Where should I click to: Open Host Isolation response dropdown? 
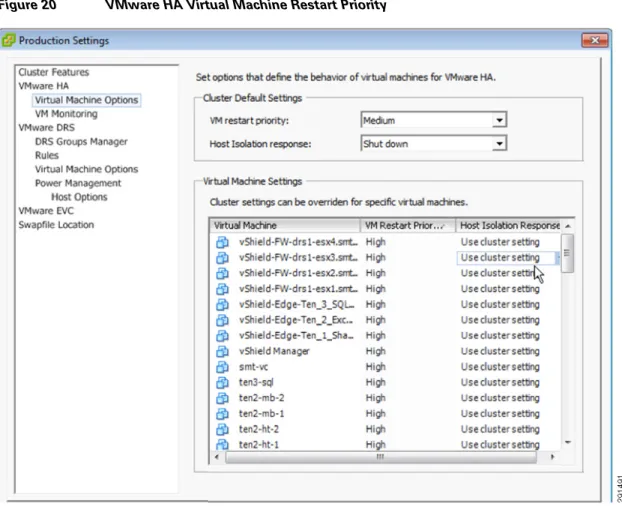[499, 144]
